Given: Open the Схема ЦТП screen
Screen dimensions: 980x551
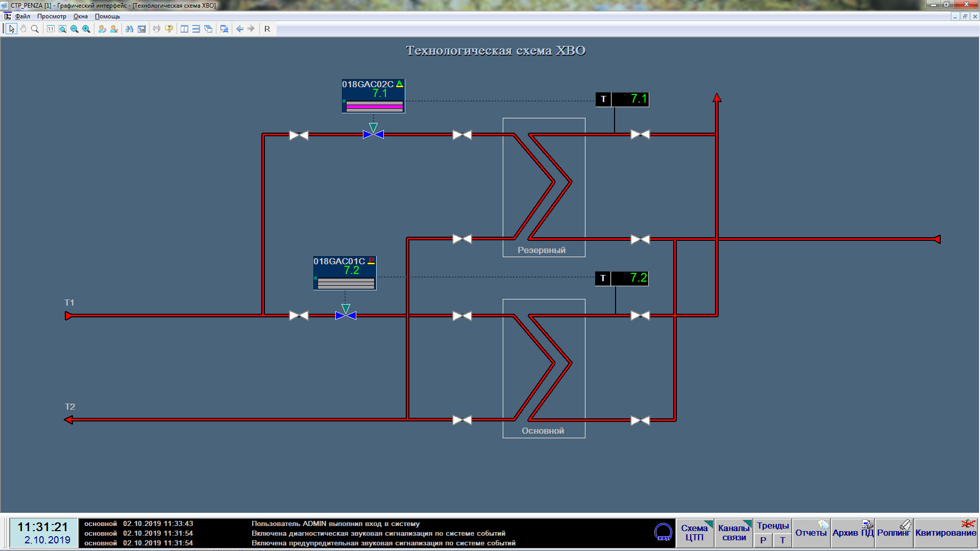Looking at the screenshot, I should coord(695,533).
